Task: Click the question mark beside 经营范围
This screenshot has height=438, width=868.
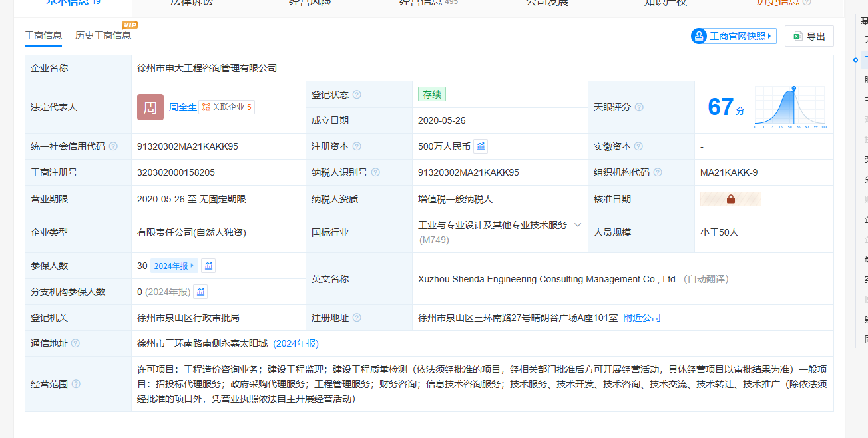Action: click(x=76, y=384)
